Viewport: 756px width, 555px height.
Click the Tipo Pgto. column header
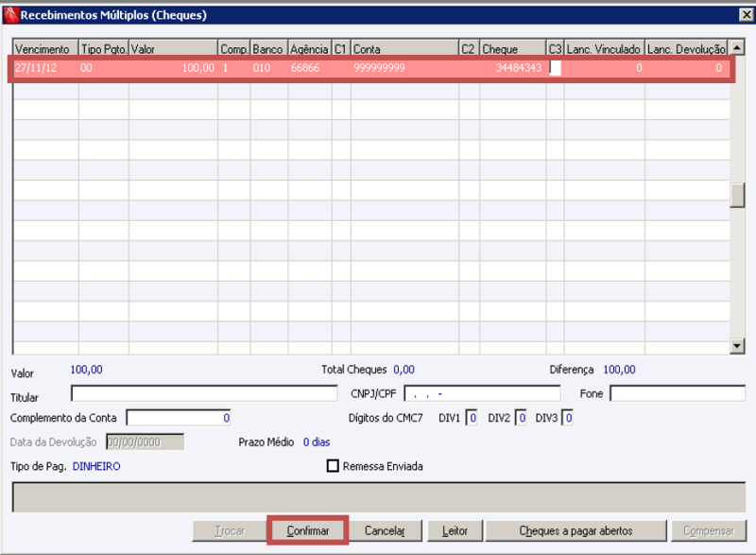pyautogui.click(x=104, y=49)
